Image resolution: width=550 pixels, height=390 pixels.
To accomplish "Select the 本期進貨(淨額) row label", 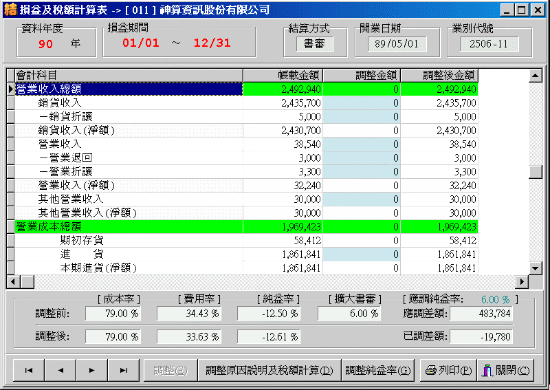I will tap(98, 268).
